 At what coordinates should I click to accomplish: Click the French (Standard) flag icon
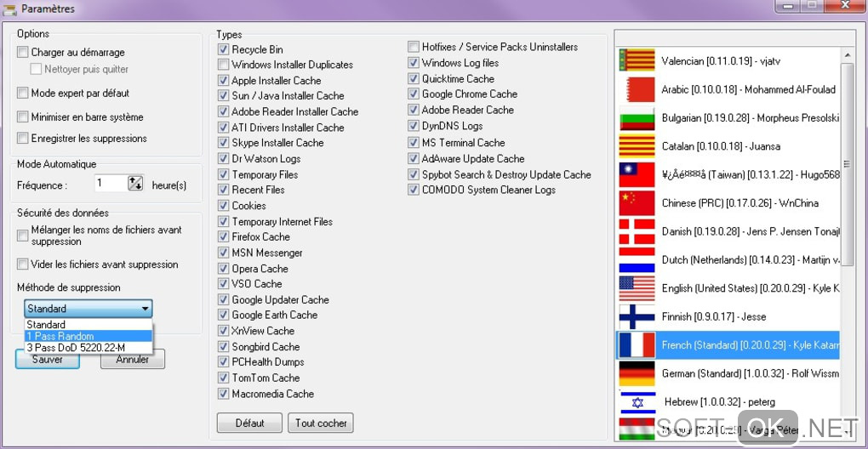[x=637, y=345]
